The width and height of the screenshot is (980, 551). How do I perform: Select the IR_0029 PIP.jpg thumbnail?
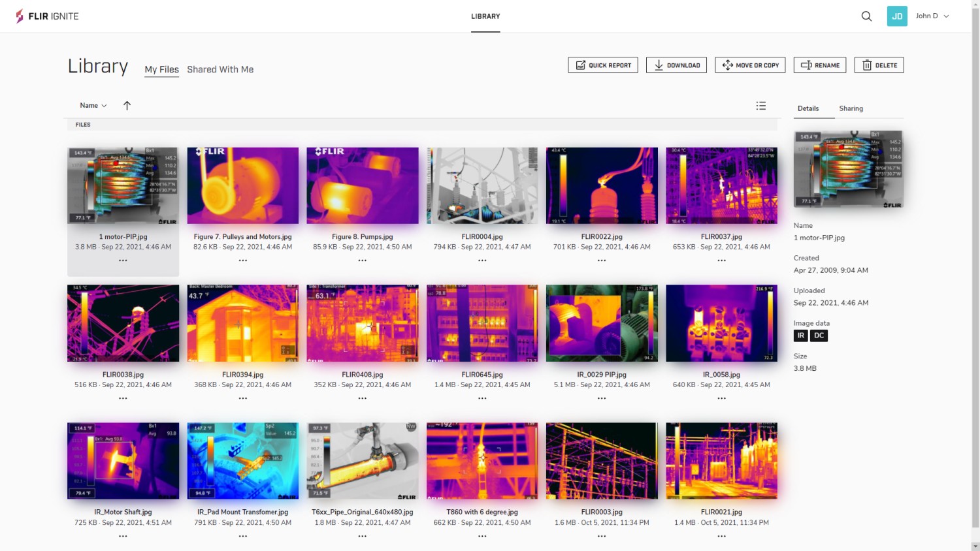602,323
